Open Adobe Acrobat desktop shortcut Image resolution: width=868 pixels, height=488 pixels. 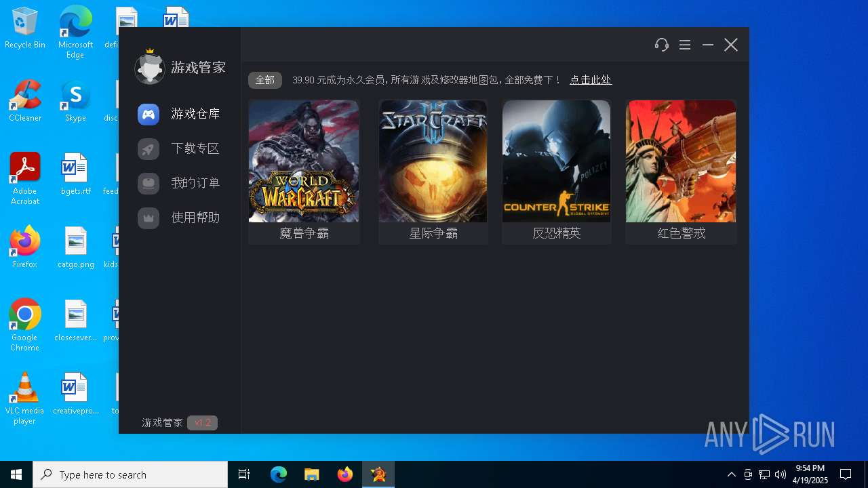(25, 179)
